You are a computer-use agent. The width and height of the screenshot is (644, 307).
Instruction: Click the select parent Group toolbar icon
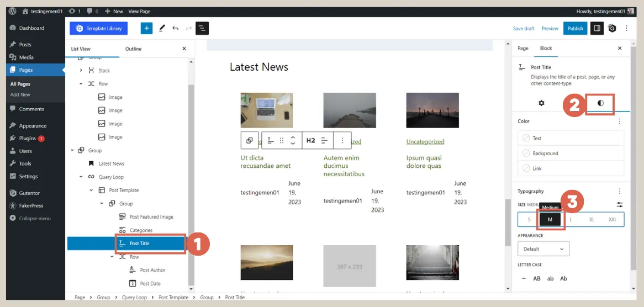point(249,140)
